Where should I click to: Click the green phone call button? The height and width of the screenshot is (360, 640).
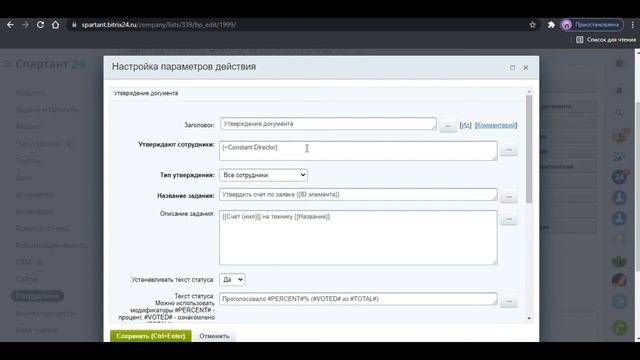620,327
